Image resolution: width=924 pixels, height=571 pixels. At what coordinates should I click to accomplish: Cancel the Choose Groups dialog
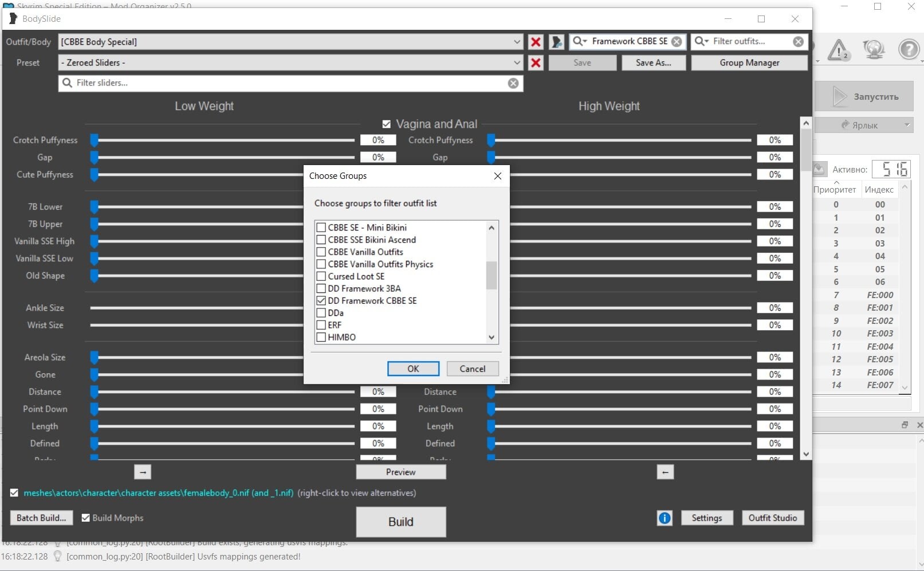(473, 369)
